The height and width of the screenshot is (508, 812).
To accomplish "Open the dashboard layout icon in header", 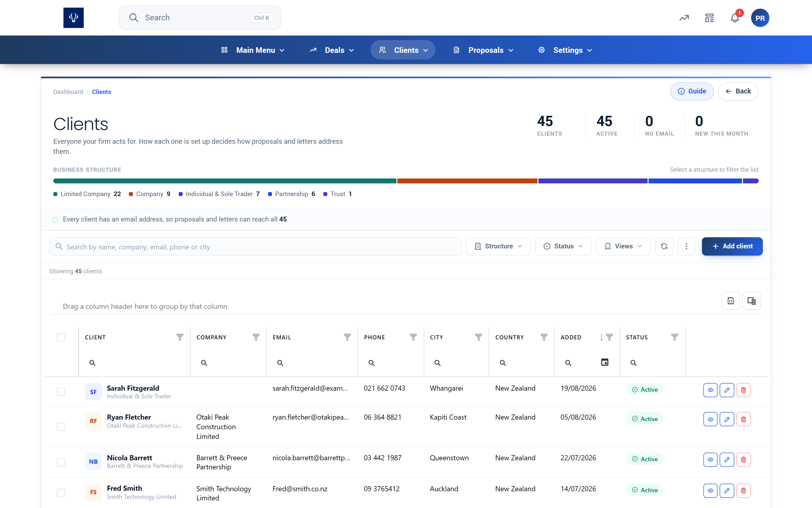I will 709,18.
